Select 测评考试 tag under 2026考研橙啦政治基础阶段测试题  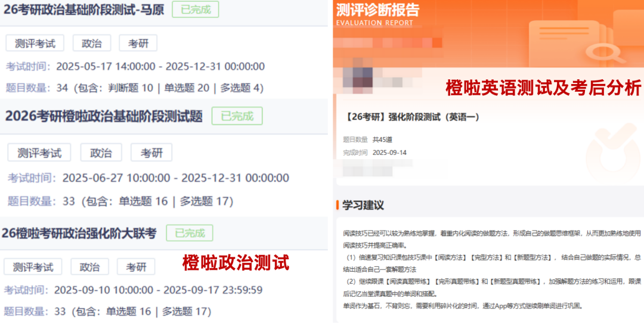[x=39, y=153]
